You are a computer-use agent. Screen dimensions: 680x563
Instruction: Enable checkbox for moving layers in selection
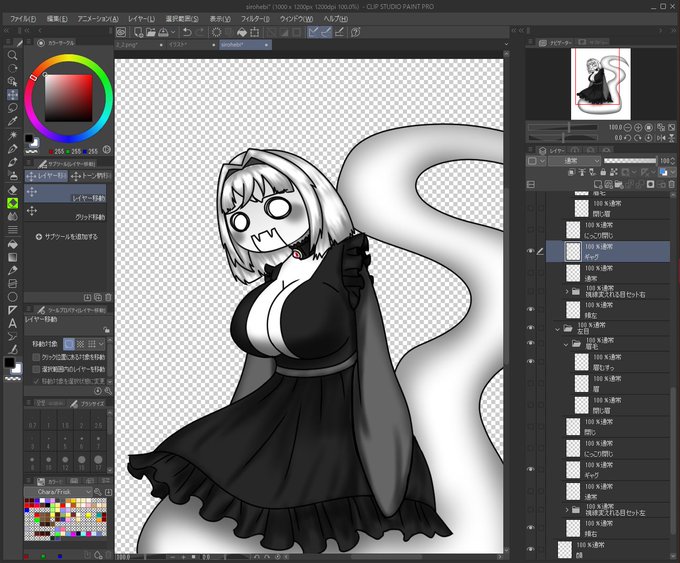pos(36,369)
